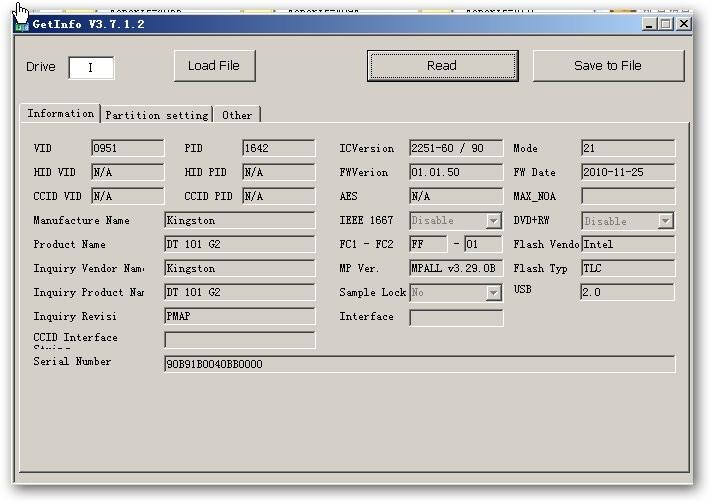Click the Manufacture Name label
711x503 pixels.
pyautogui.click(x=82, y=220)
